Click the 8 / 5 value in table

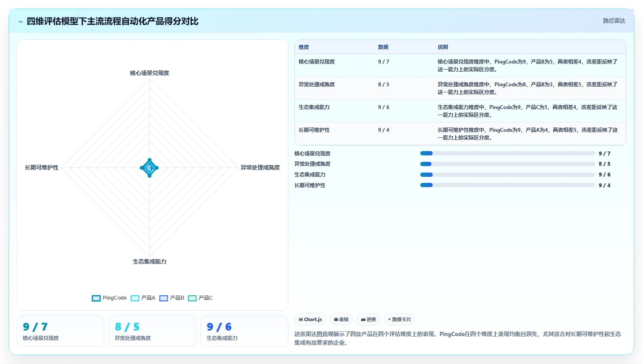(384, 85)
